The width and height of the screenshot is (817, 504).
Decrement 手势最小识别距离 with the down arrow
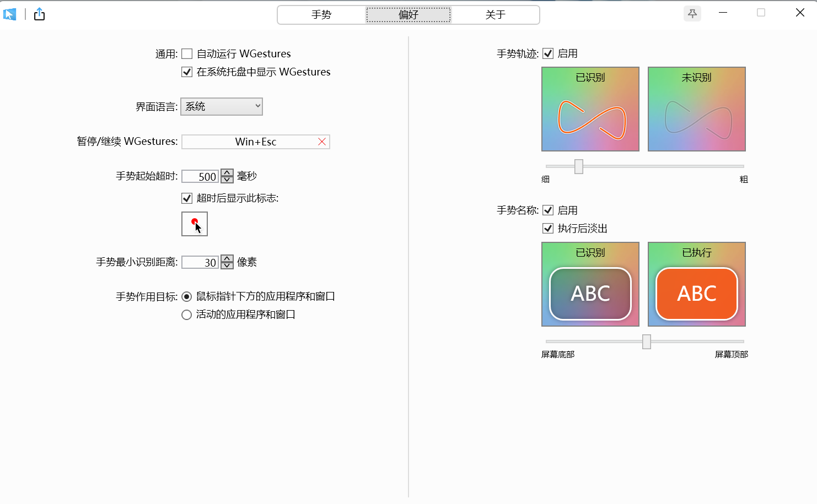[x=227, y=265]
